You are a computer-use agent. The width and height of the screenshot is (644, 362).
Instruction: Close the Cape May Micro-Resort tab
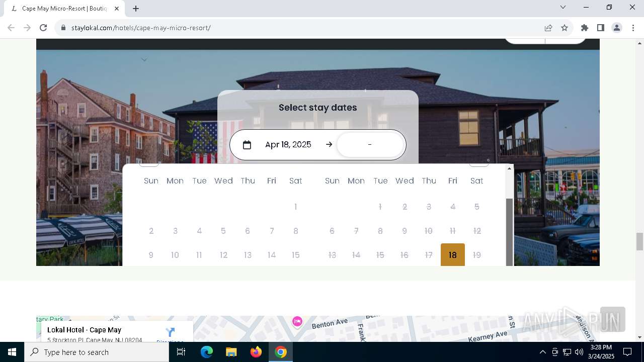(x=117, y=9)
